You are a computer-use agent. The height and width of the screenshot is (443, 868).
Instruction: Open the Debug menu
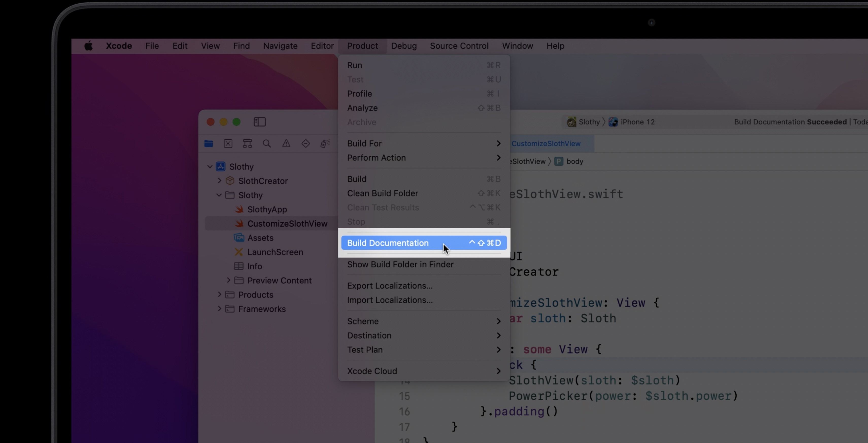[404, 46]
